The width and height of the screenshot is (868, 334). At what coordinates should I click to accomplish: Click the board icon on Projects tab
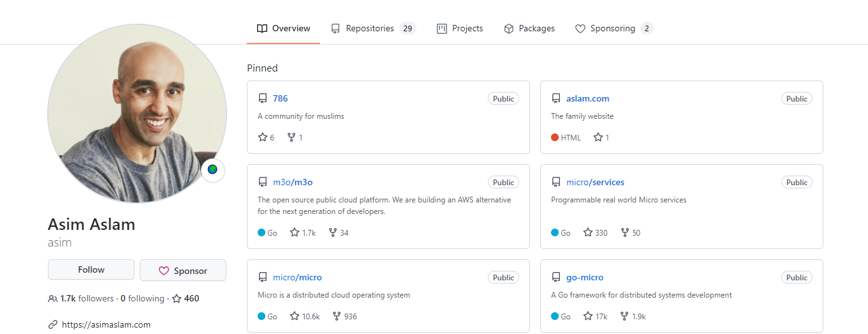tap(442, 29)
